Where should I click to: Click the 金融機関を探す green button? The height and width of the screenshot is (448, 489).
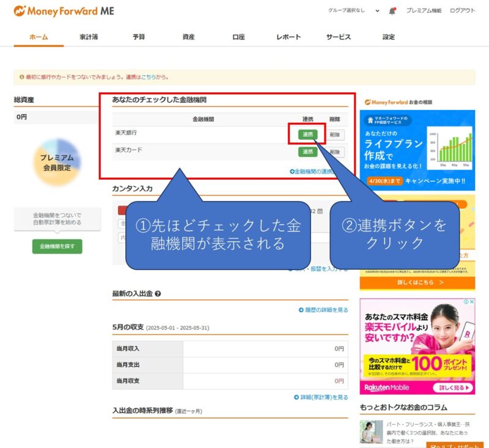(57, 246)
